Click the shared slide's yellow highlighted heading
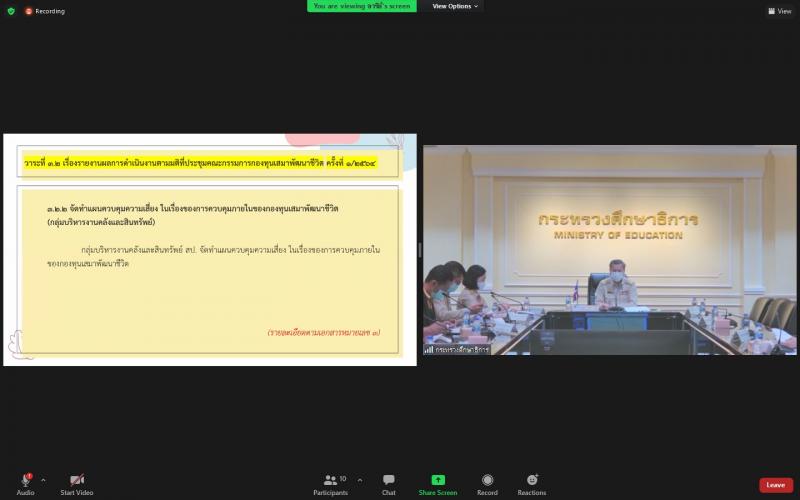 tap(200, 163)
